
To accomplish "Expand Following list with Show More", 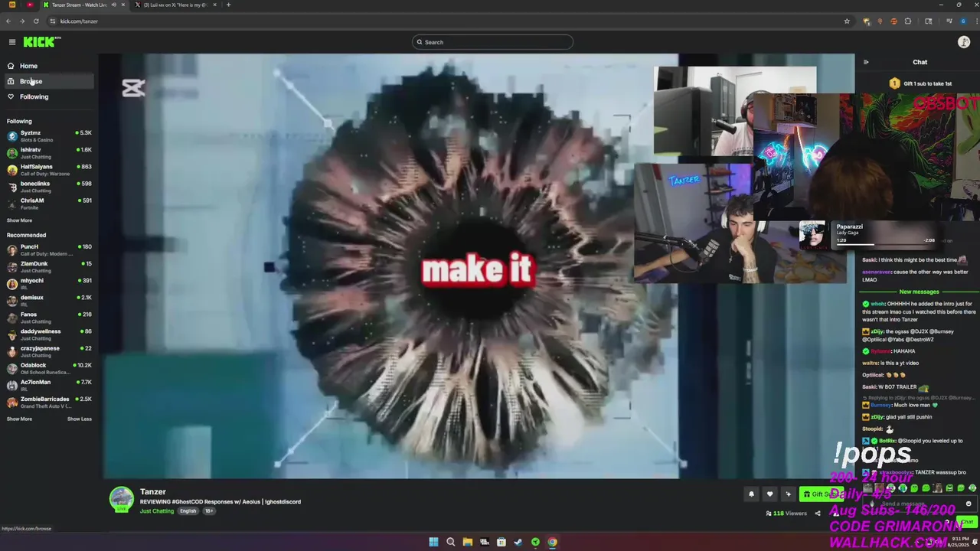I will coord(19,220).
